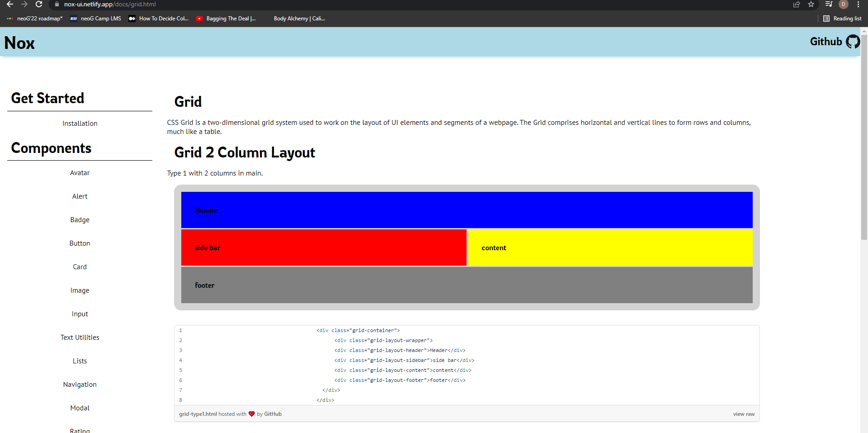Click the GitHub link in gist footer
Viewport: 868px width, 433px height.
coord(273,414)
